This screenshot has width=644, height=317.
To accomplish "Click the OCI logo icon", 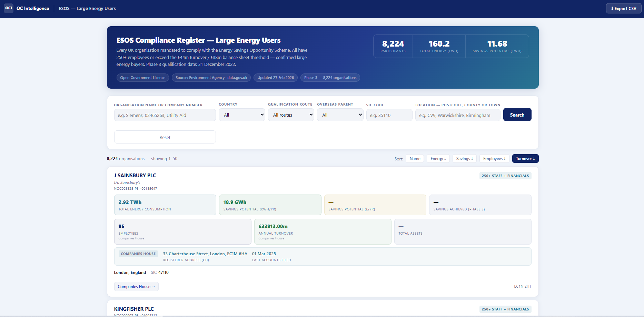I will click(9, 8).
